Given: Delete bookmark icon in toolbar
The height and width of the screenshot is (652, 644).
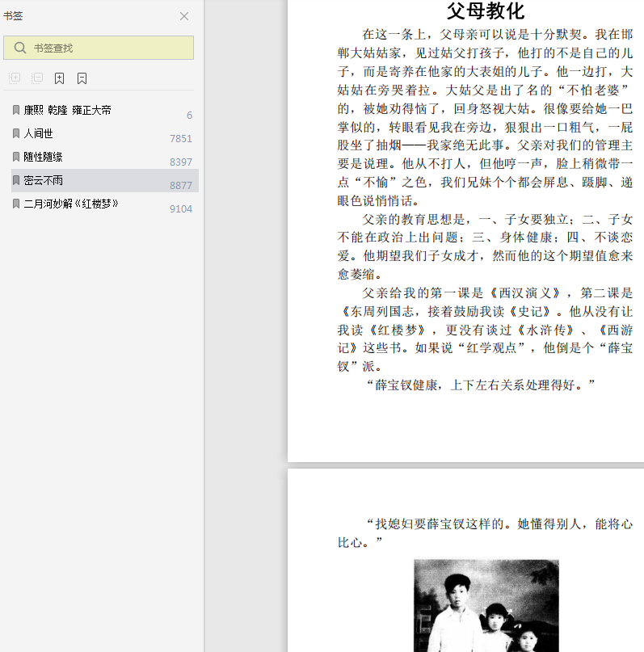Looking at the screenshot, I should [x=82, y=78].
